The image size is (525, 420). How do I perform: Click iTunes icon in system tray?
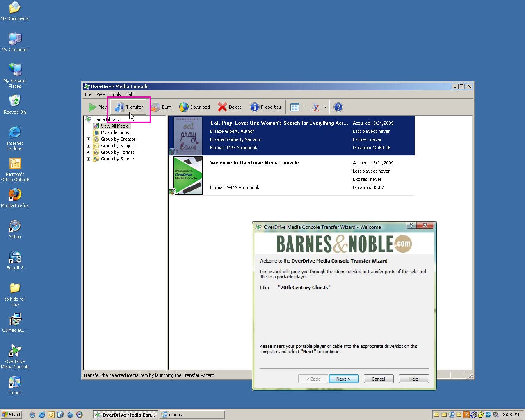point(452,415)
